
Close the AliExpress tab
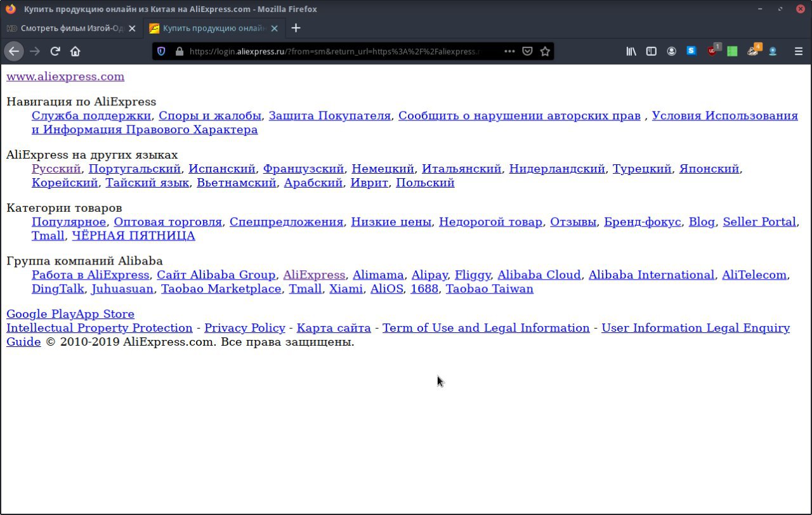(275, 29)
